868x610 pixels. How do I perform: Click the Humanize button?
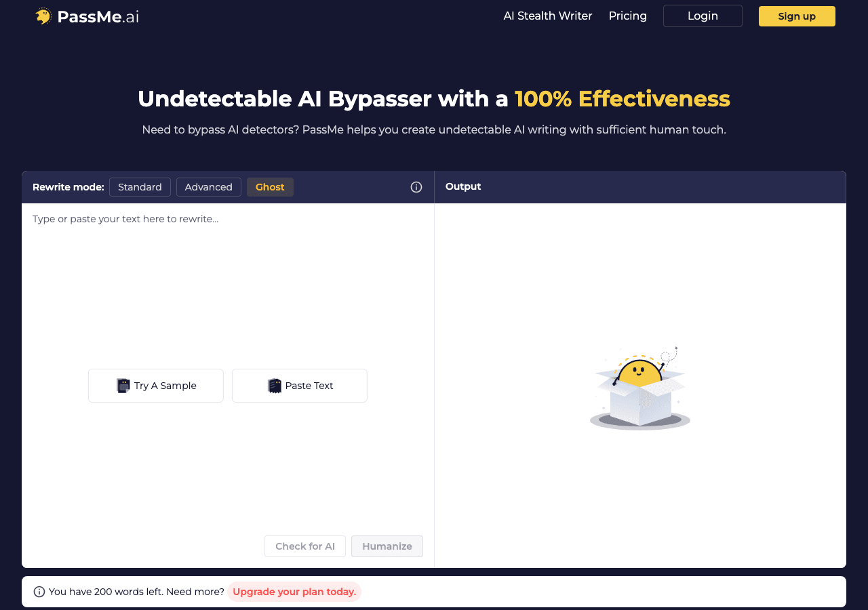pyautogui.click(x=387, y=546)
